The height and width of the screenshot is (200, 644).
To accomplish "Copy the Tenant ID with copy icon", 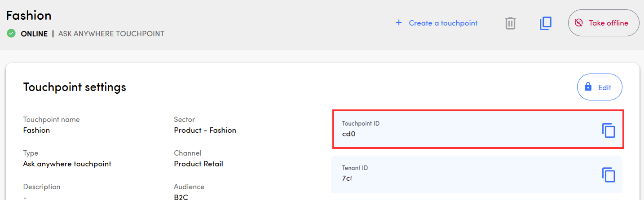I will 609,175.
